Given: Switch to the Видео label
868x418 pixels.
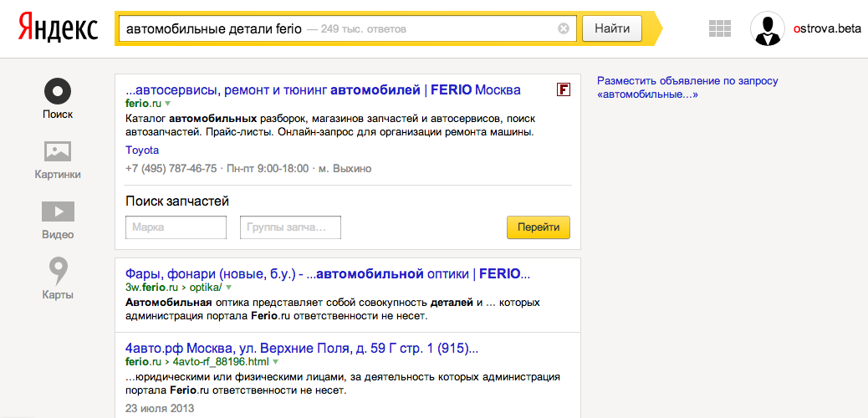Looking at the screenshot, I should click(x=58, y=234).
